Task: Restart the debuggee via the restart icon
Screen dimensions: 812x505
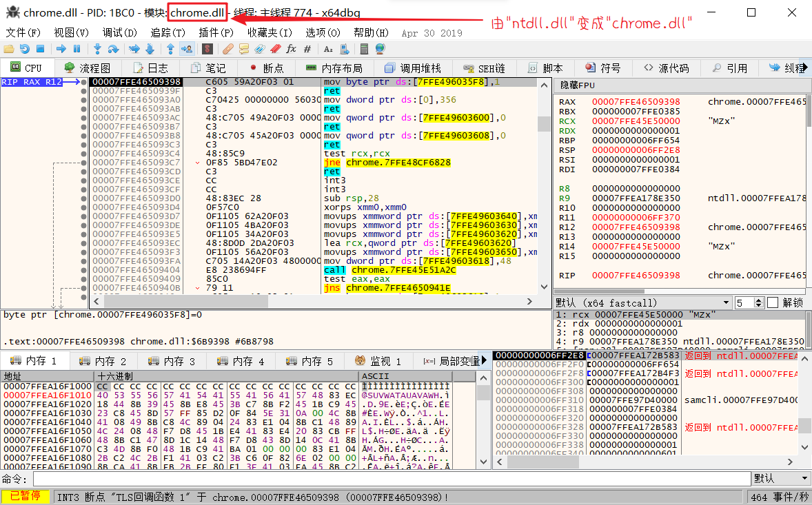Action: pos(24,49)
